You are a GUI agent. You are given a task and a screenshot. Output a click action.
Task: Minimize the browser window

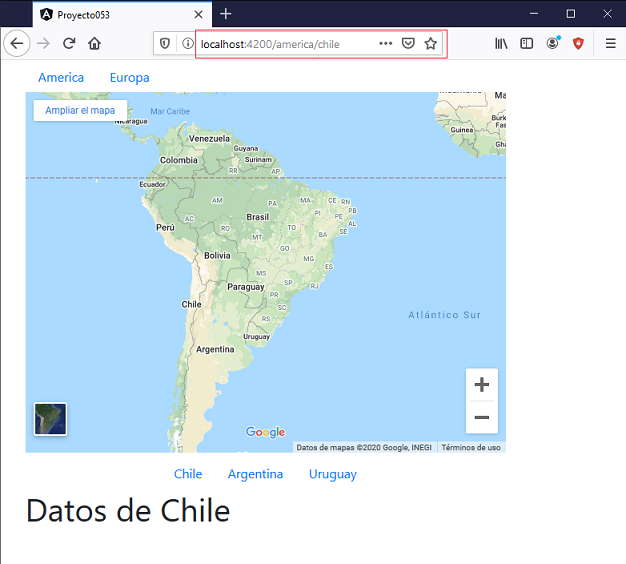click(534, 14)
